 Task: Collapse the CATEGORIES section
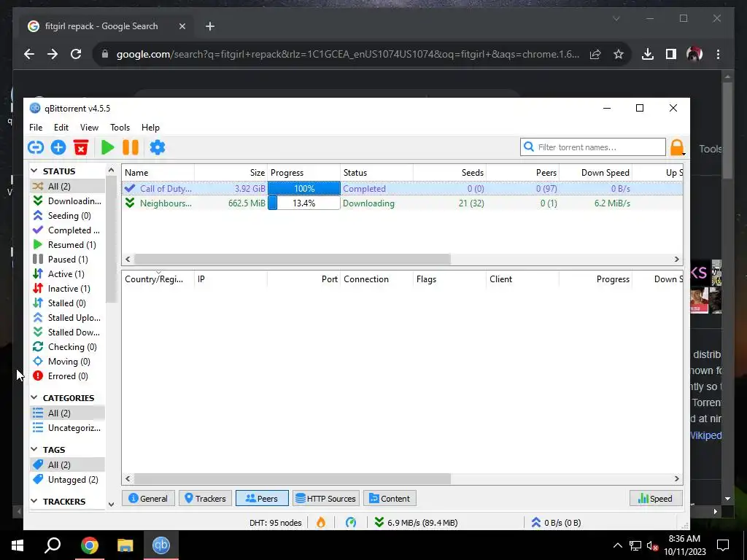point(34,397)
